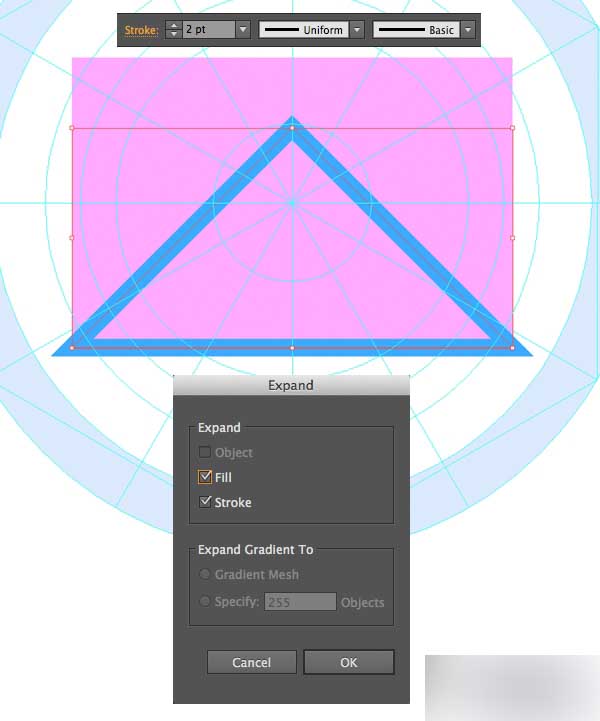The height and width of the screenshot is (721, 600).
Task: Click the Expand dialog title bar
Action: click(x=291, y=385)
